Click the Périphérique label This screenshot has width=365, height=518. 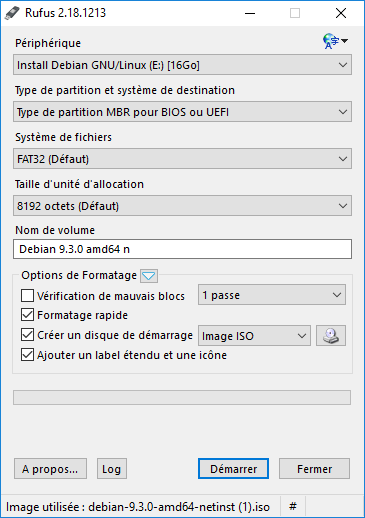(48, 43)
